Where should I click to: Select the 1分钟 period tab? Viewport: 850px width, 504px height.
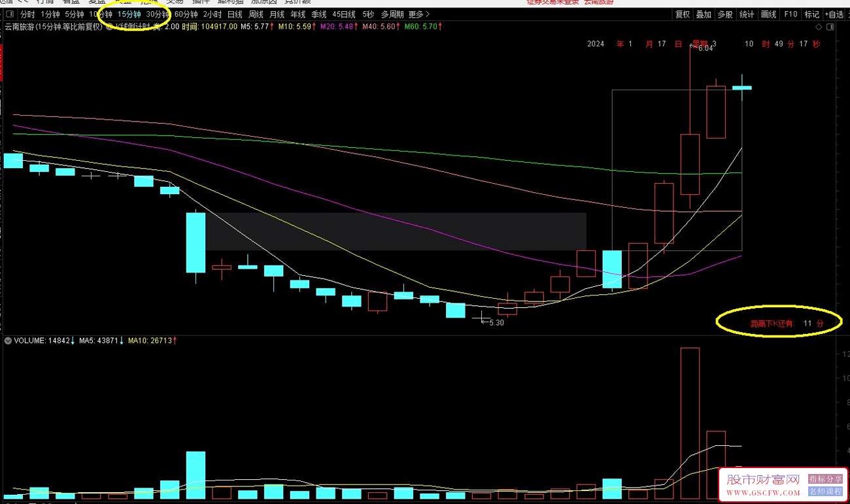click(x=50, y=14)
